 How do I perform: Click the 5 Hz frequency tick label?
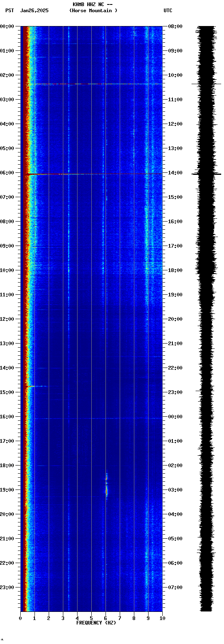click(x=91, y=618)
